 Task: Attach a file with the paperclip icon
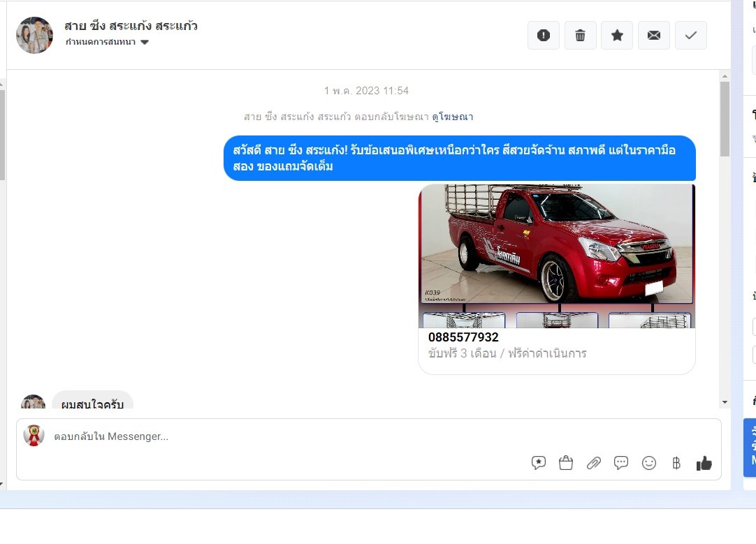coord(593,462)
